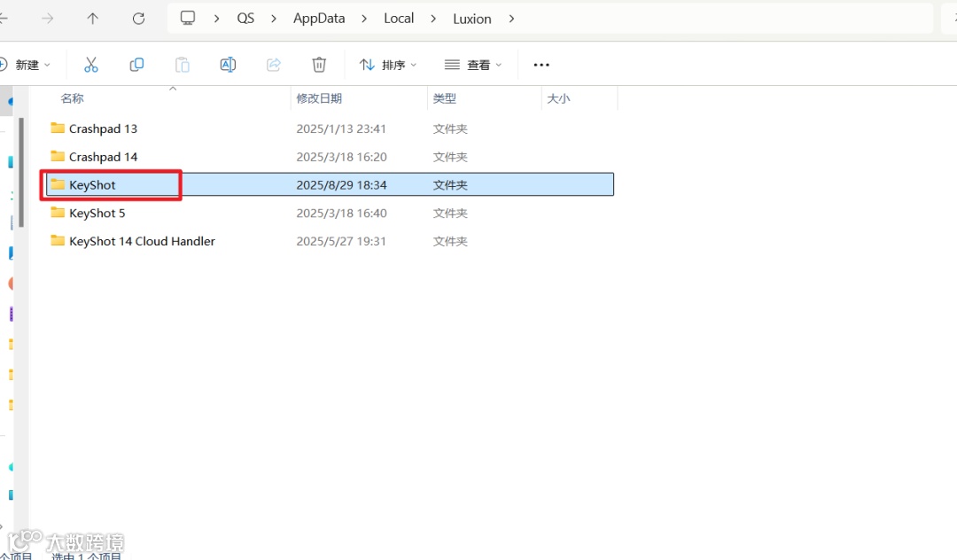Sort by 修改日期 column header
Viewport: 957px width, 560px height.
tap(319, 98)
